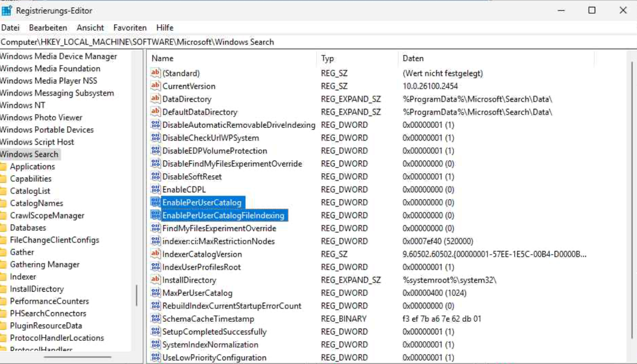Viewport: 637px width, 364px height.
Task: Click the DisableCheckUrlWPSystem DWORD icon
Action: (x=155, y=137)
